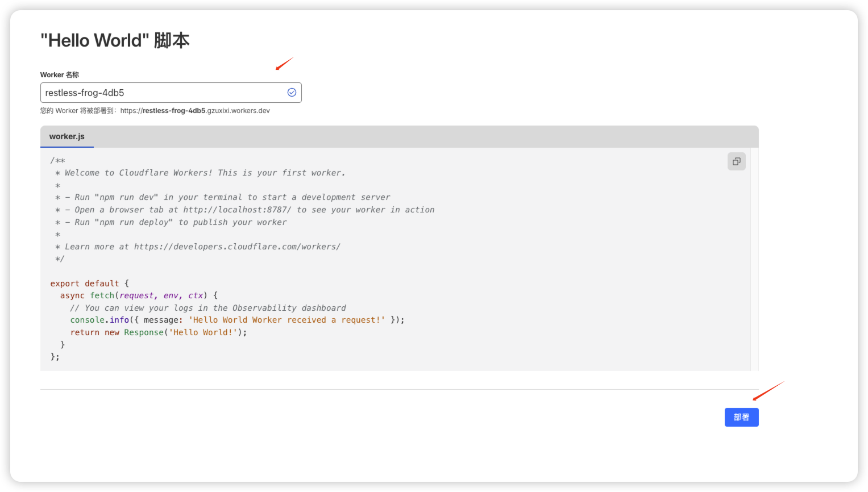Click the Worker 名称 field label
Screen dimensions: 868x492
pos(60,75)
